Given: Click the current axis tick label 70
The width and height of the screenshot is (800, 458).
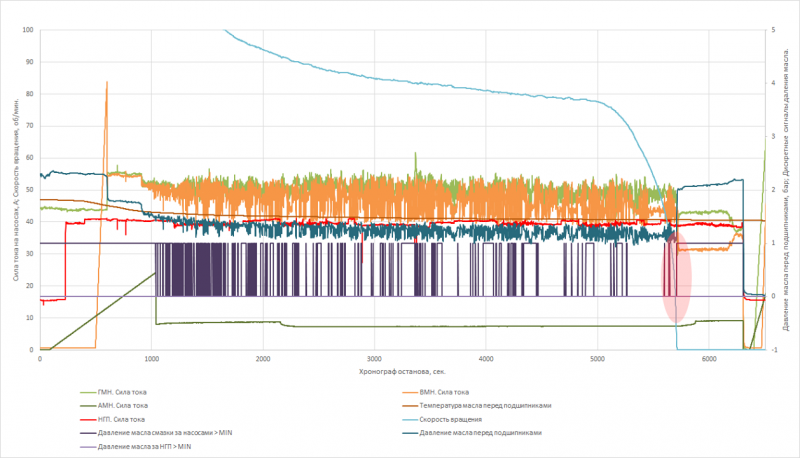Looking at the screenshot, I should [x=30, y=126].
